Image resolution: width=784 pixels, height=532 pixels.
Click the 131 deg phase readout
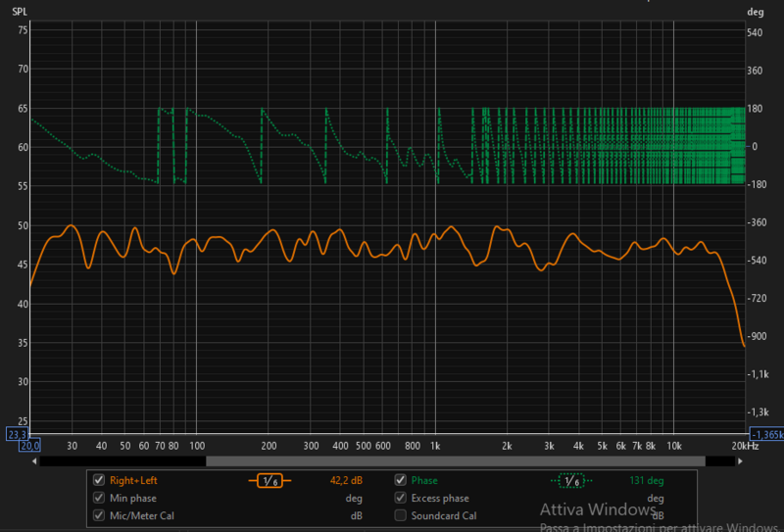tap(647, 481)
